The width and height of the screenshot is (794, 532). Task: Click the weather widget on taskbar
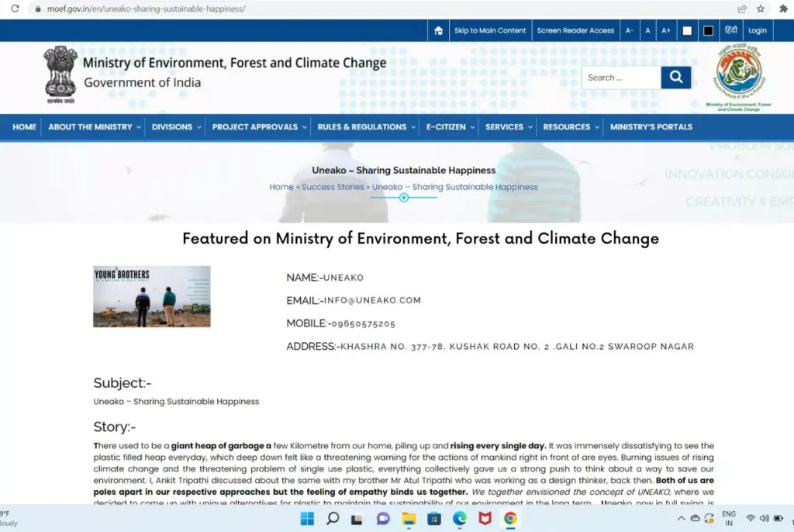[x=9, y=518]
